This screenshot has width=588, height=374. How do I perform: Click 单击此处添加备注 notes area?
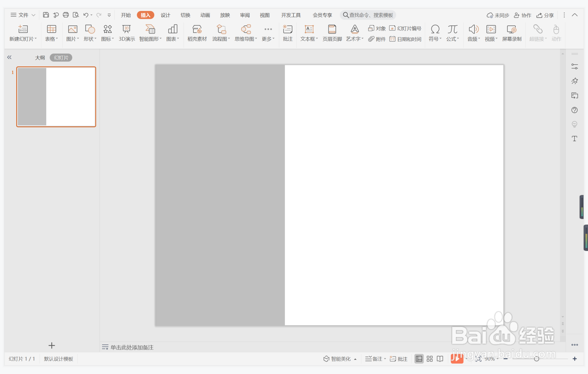point(132,347)
